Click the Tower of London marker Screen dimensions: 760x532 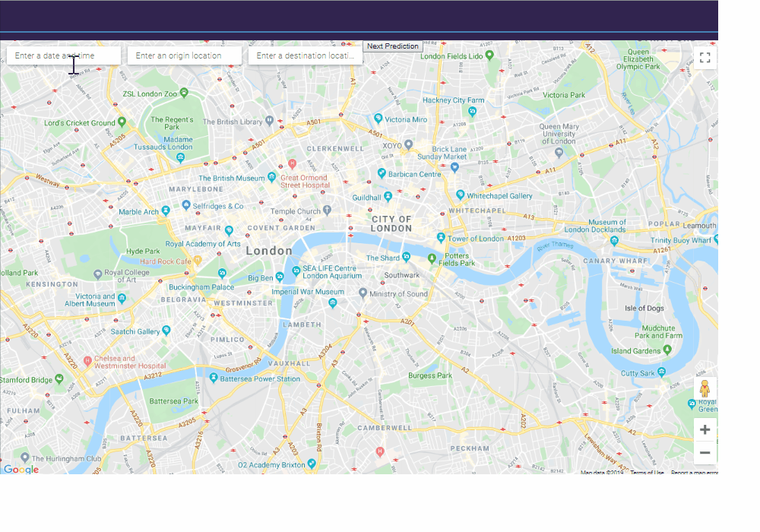click(441, 237)
